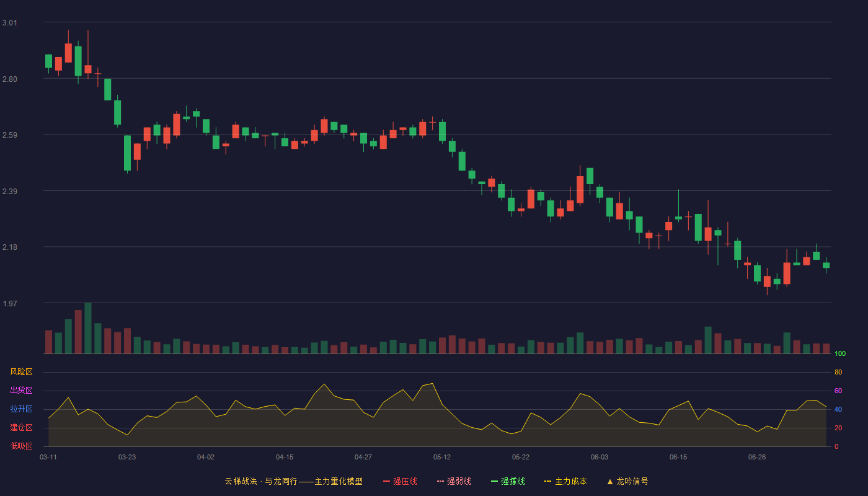Click the 04-02 date label
Image resolution: width=868 pixels, height=496 pixels.
click(206, 457)
